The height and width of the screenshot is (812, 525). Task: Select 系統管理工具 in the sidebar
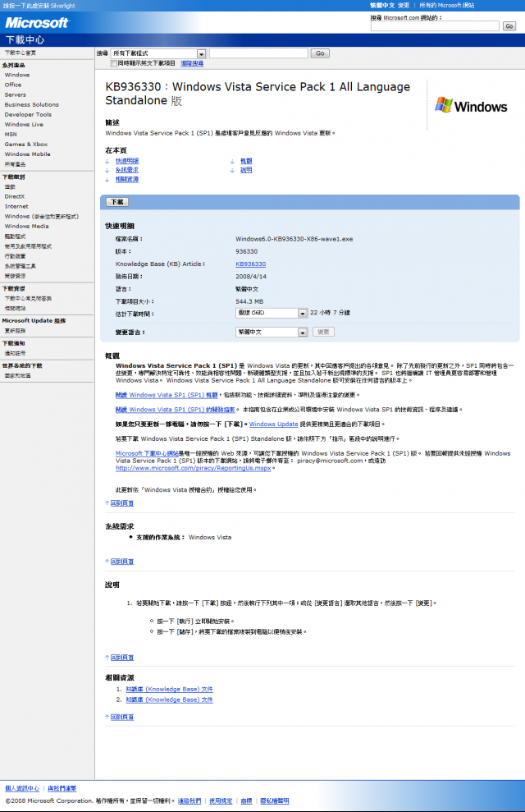pos(21,266)
